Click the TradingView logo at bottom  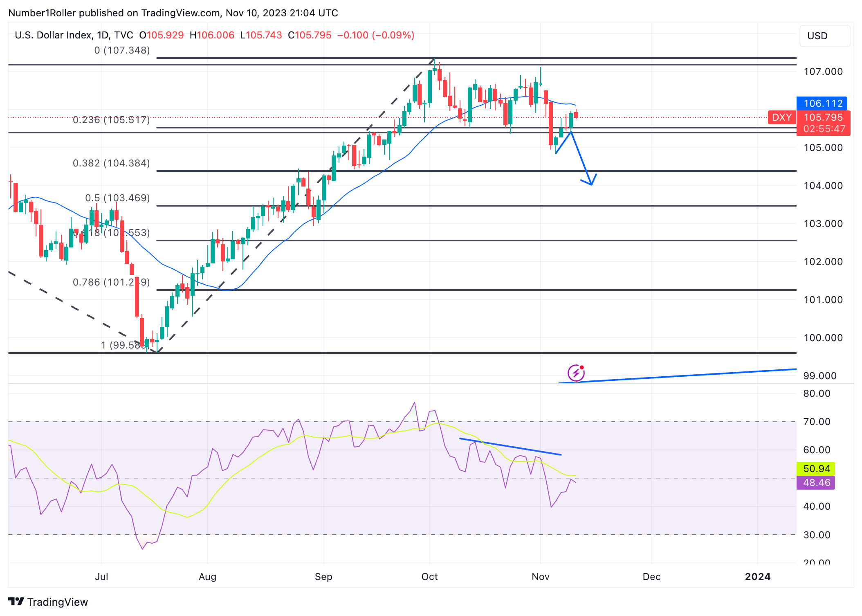[x=16, y=602]
